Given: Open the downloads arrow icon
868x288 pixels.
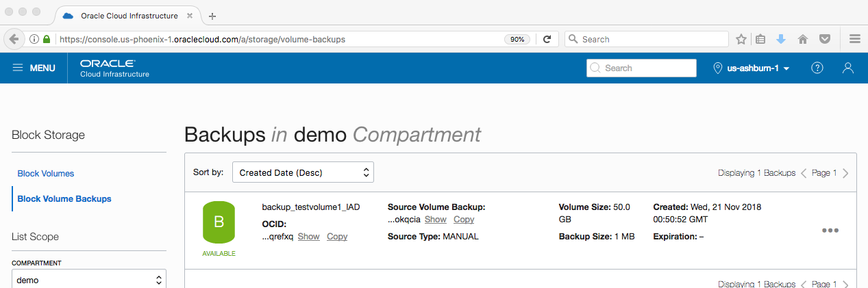Looking at the screenshot, I should (x=781, y=39).
